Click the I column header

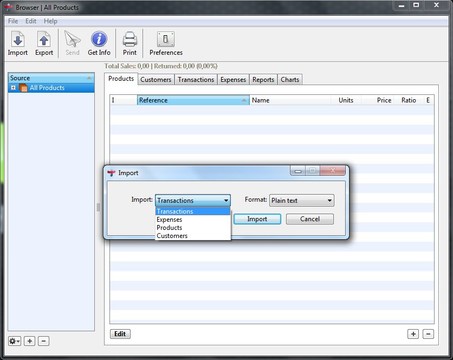123,100
